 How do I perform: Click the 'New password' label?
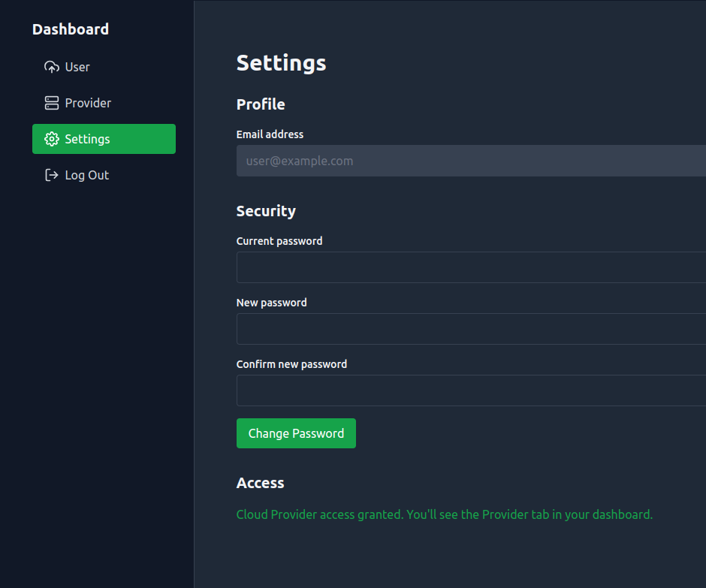[271, 303]
